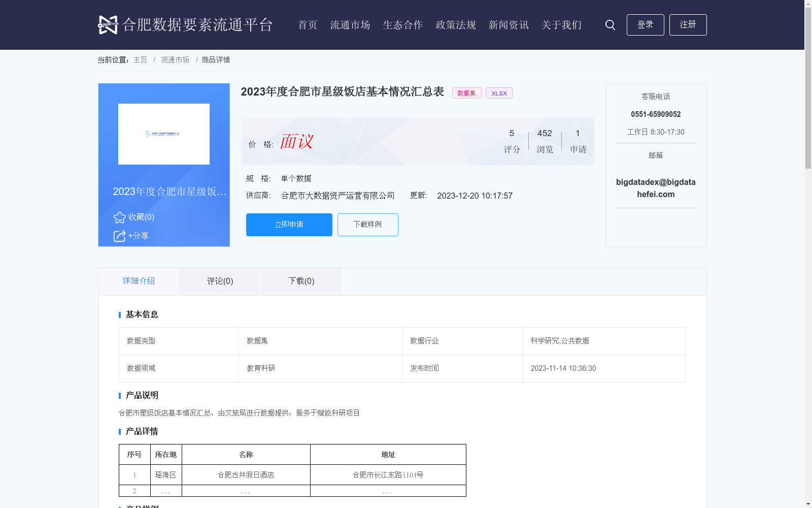Click the 单个数据 specification value
Screen dimensions: 812x508
click(x=296, y=178)
